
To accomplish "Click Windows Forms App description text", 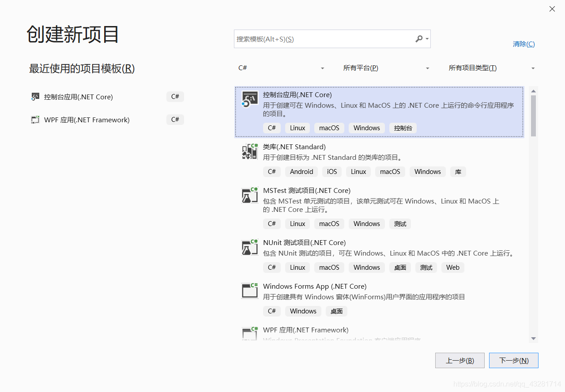I will click(x=364, y=297).
